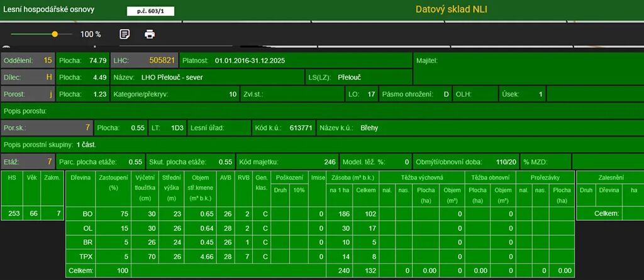Click the p.č. 603/1 parcel label
Image resolution: width=644 pixels, height=280 pixels.
click(150, 11)
